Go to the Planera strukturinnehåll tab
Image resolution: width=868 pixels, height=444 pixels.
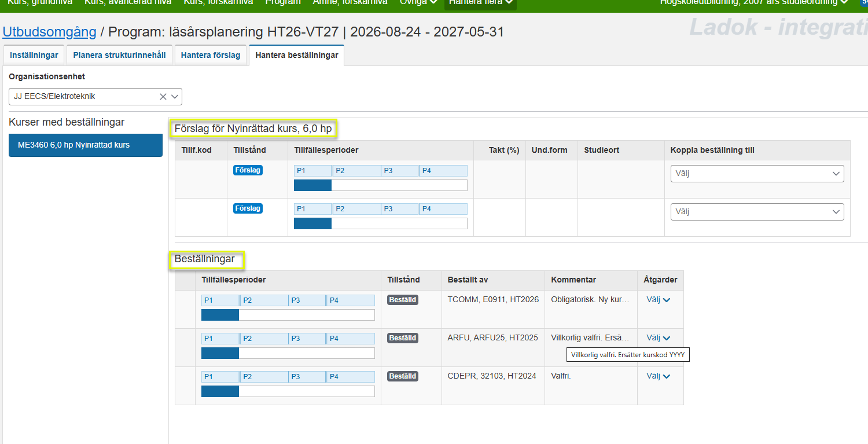coord(119,56)
